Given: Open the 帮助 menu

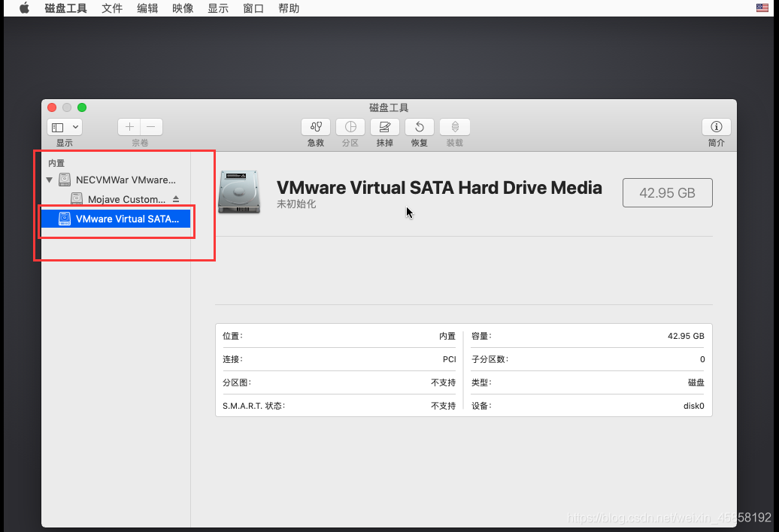Looking at the screenshot, I should [x=289, y=8].
